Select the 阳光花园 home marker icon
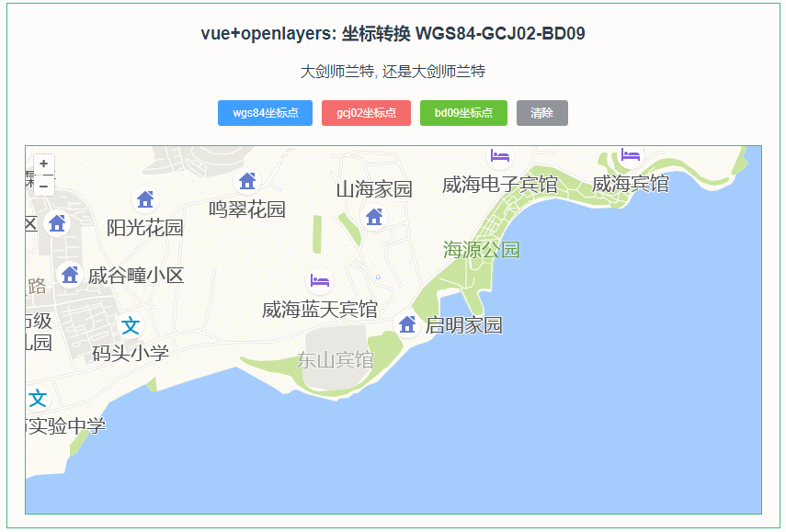 (144, 199)
